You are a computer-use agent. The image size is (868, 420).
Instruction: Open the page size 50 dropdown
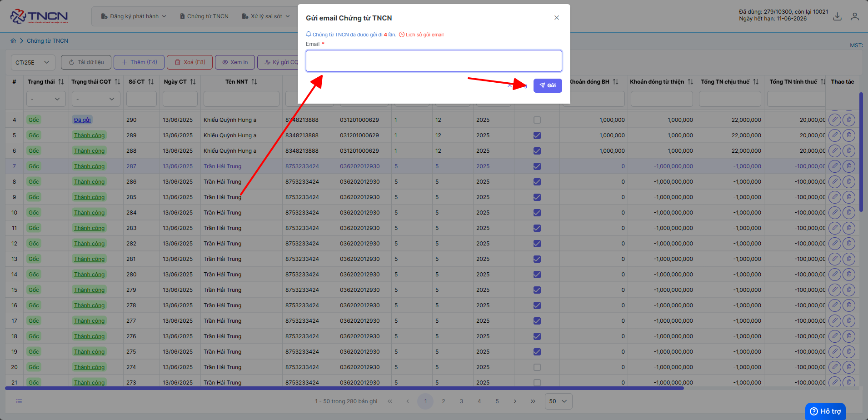click(558, 401)
